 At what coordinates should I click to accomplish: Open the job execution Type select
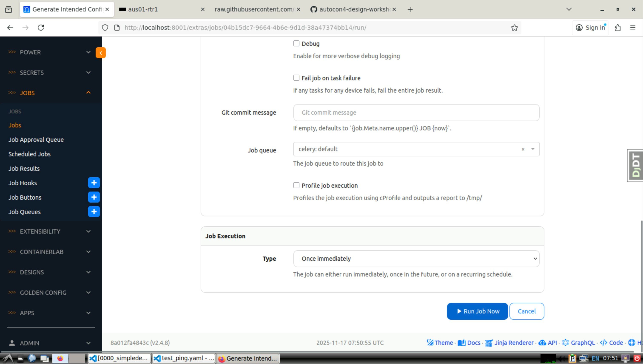tap(416, 259)
